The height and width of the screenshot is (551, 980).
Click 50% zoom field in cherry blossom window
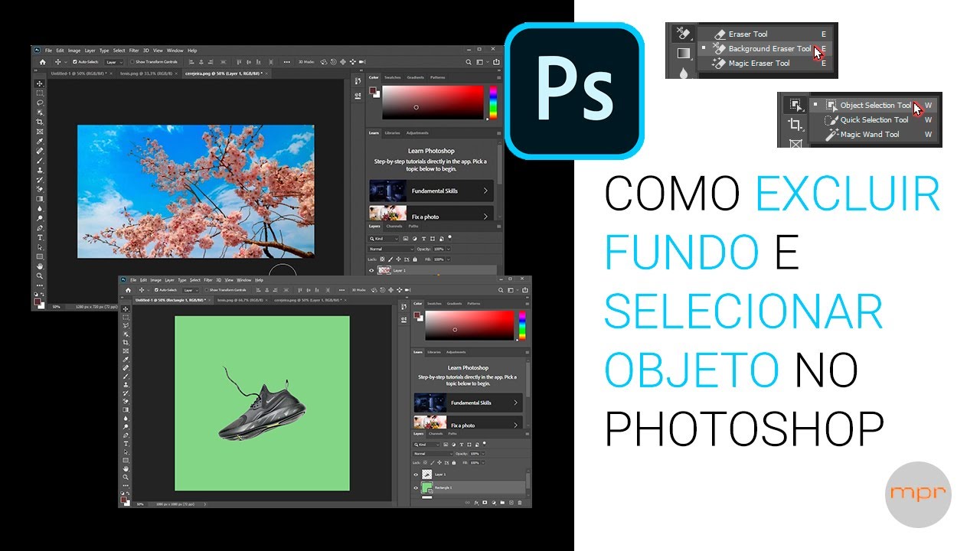coord(56,307)
